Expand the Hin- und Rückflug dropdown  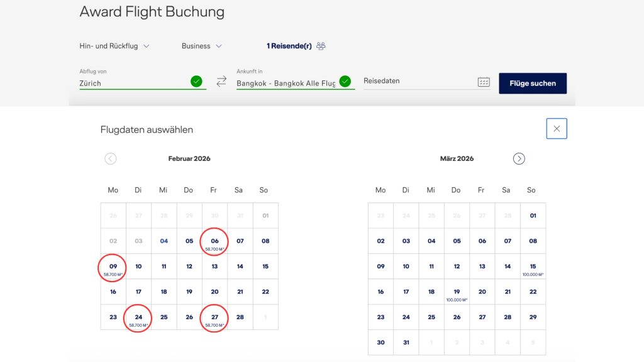[x=114, y=46]
